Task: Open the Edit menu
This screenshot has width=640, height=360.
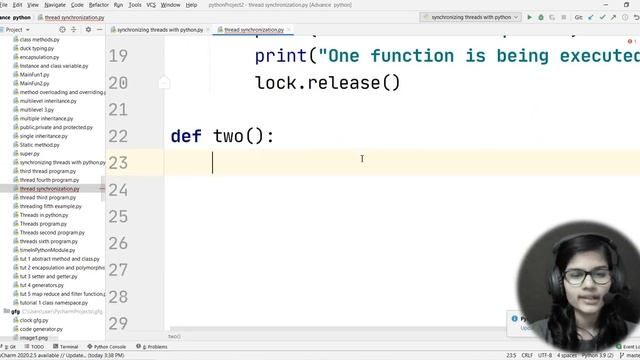Action: [x=18, y=5]
